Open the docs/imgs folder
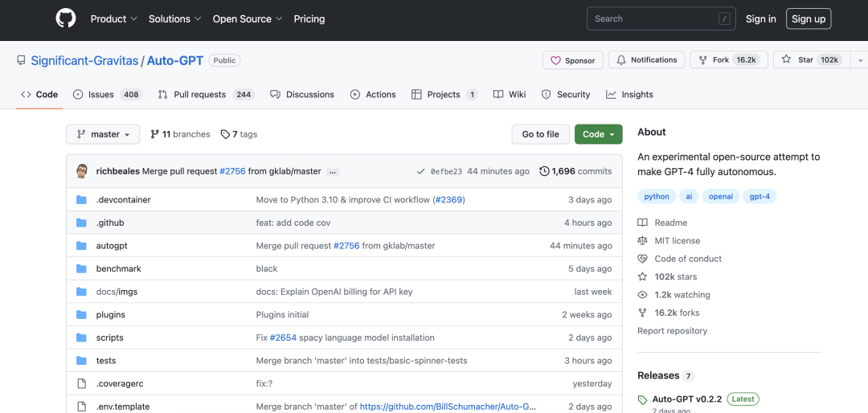The height and width of the screenshot is (413, 868). (117, 292)
